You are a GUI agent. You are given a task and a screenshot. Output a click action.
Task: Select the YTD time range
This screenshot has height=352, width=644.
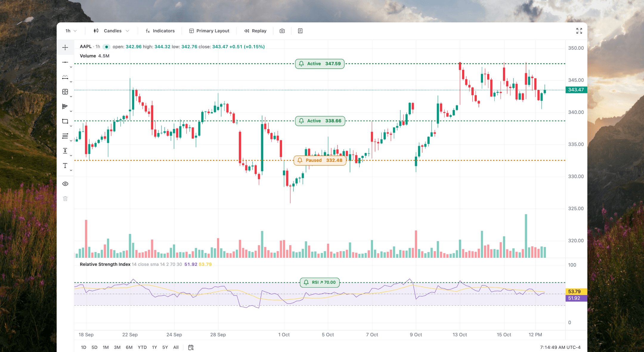point(142,347)
